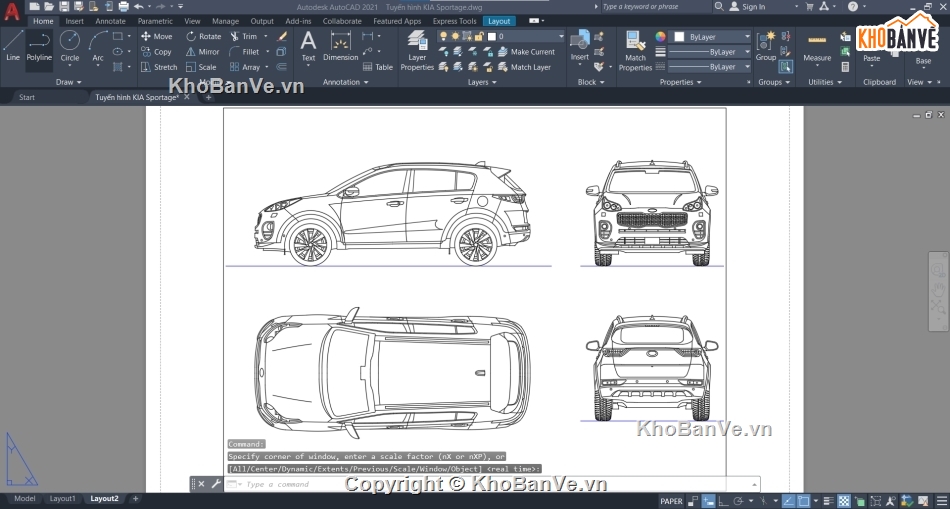Click the Fillet tool
The width and height of the screenshot is (950, 509).
(x=245, y=52)
